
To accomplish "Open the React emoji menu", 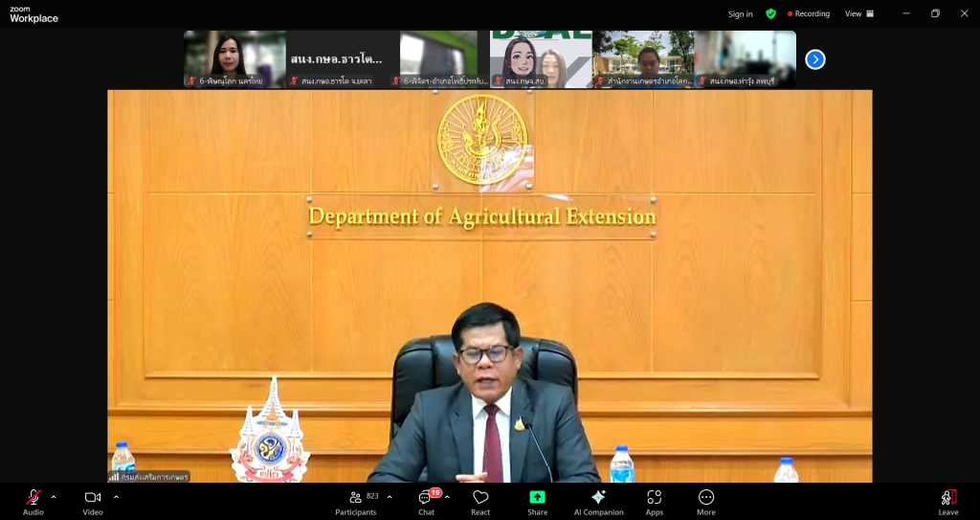I will tap(480, 500).
